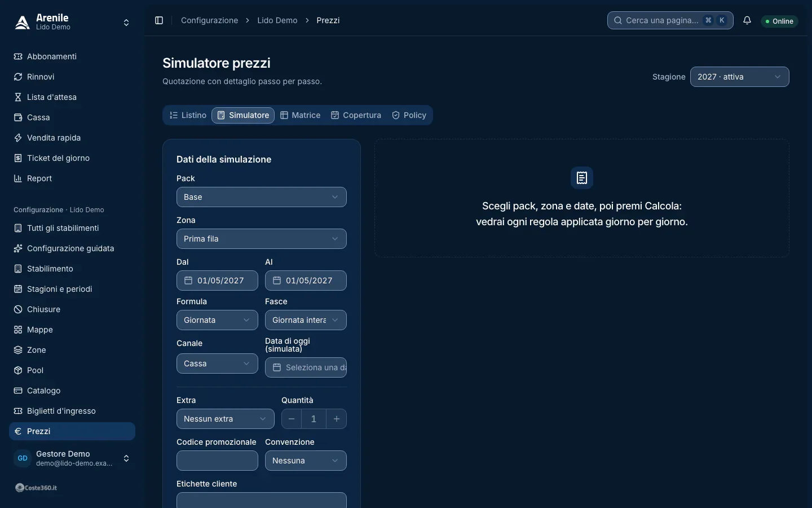This screenshot has width=812, height=508.
Task: Open the Catalogo page
Action: click(72, 391)
